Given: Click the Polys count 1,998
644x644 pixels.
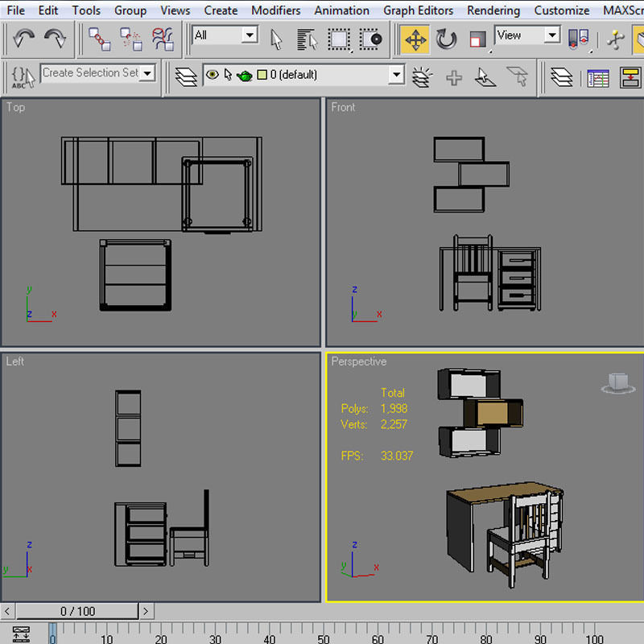Looking at the screenshot, I should click(394, 409).
